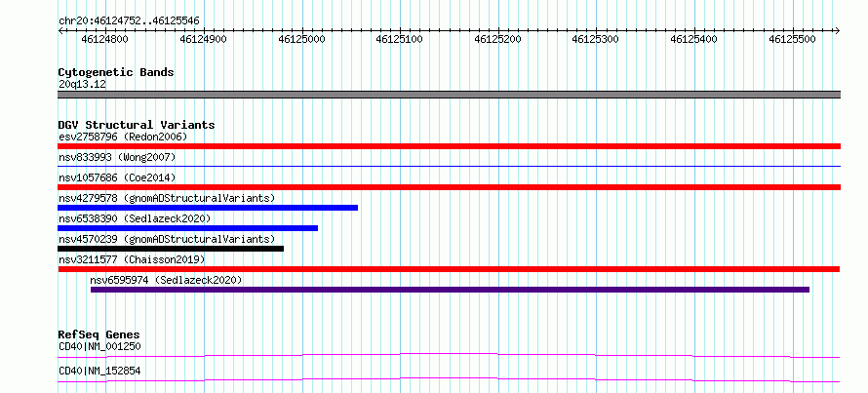Image resolution: width=868 pixels, height=393 pixels.
Task: Click the esv2758796 (Redon2006) variant label
Action: (123, 137)
